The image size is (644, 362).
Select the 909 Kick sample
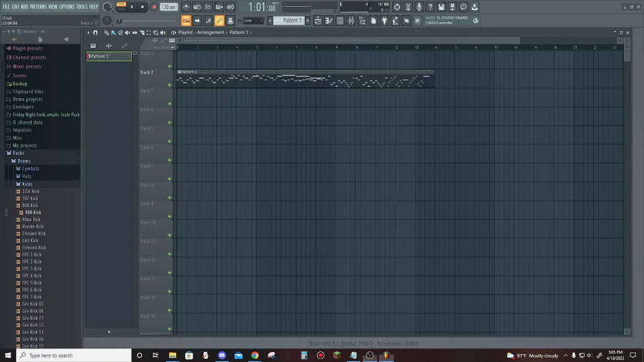32,212
